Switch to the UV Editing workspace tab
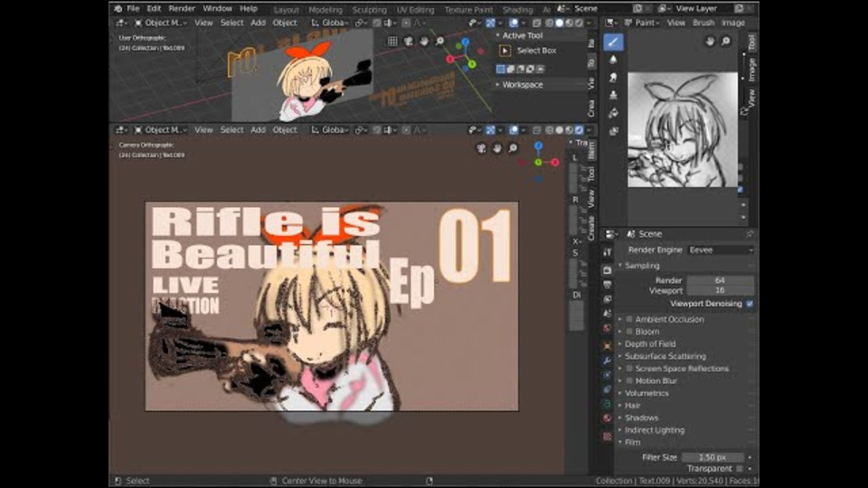The image size is (868, 488). pos(415,9)
